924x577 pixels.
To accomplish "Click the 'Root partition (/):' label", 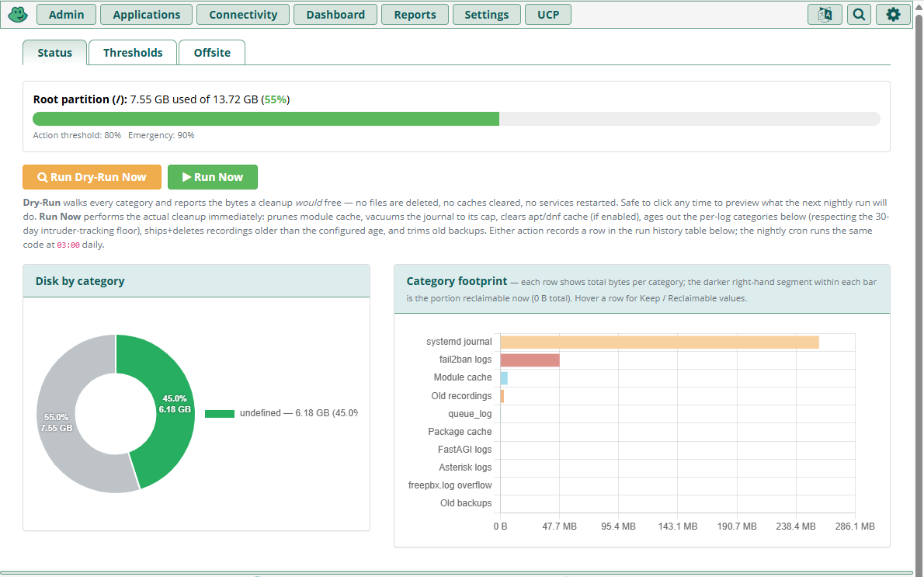I will 80,99.
